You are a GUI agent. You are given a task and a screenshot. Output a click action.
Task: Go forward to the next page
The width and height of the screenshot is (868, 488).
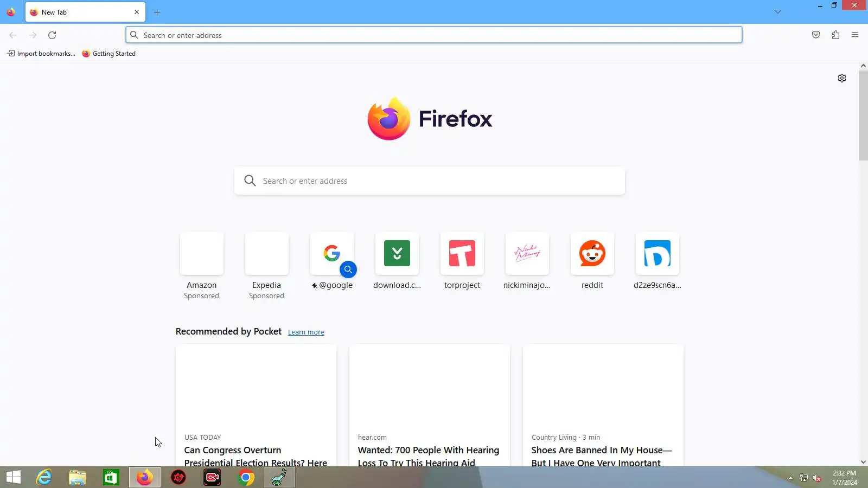[33, 35]
